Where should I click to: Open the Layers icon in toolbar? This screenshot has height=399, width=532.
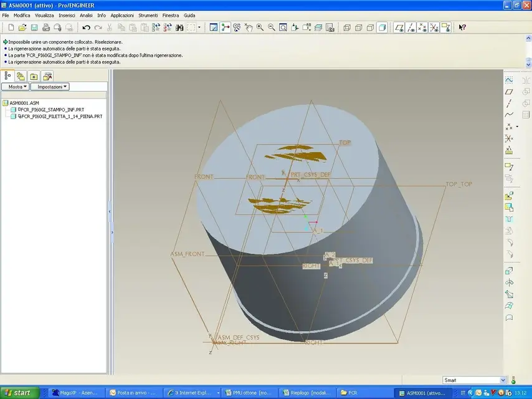click(x=318, y=27)
